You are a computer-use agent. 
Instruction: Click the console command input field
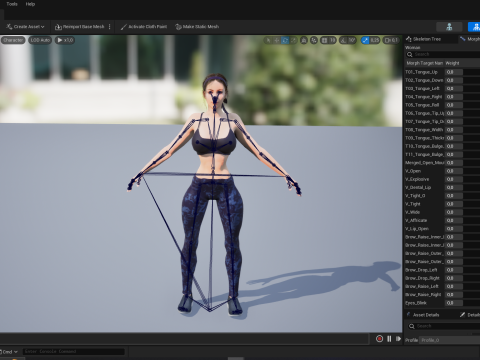(74, 352)
